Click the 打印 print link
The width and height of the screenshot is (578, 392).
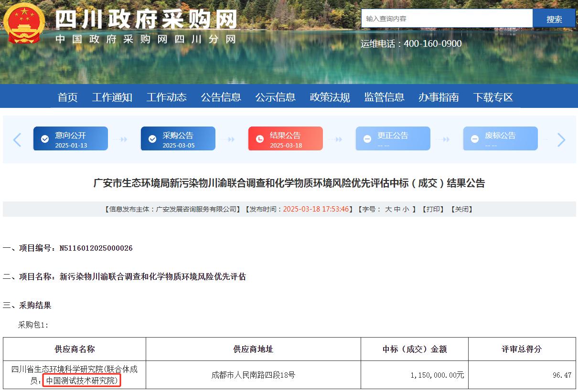(434, 209)
